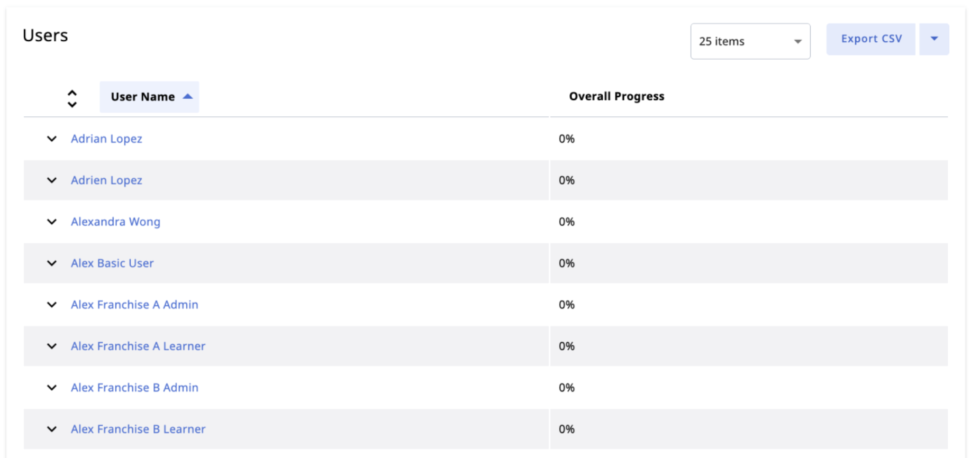Open Adrian Lopez user profile link
The image size is (980, 458).
click(106, 139)
